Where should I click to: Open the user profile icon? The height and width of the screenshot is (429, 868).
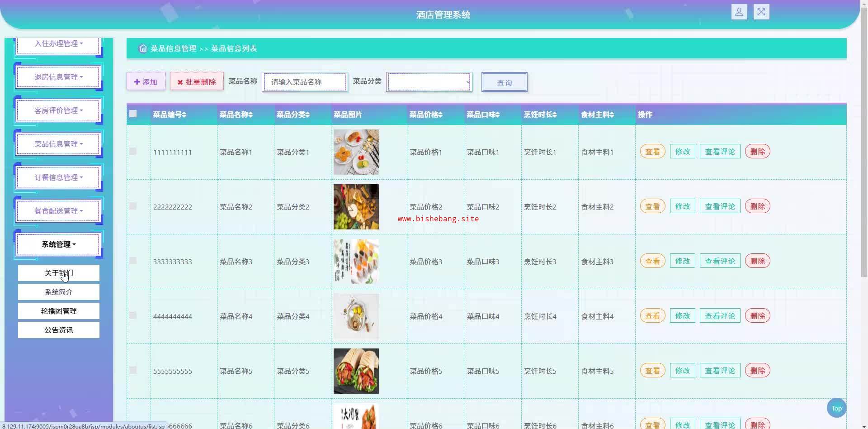(739, 12)
